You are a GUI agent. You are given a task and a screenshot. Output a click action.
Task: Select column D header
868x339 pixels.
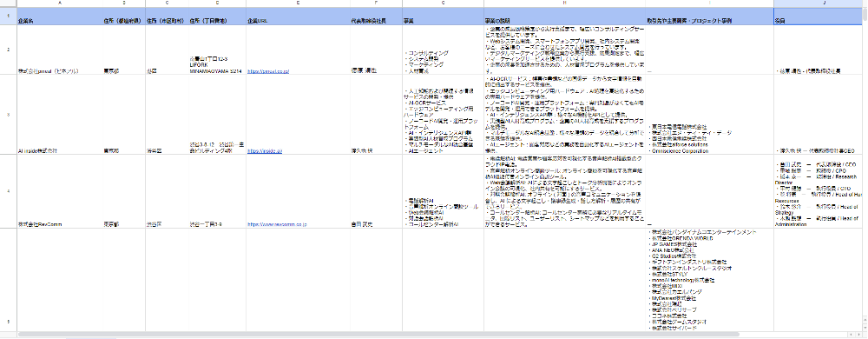217,3
